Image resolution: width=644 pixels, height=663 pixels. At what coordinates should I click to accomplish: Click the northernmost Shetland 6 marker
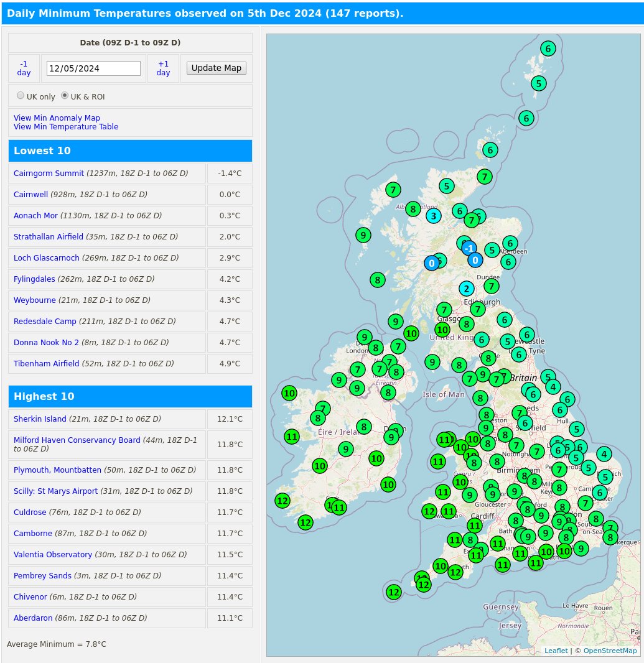point(548,49)
